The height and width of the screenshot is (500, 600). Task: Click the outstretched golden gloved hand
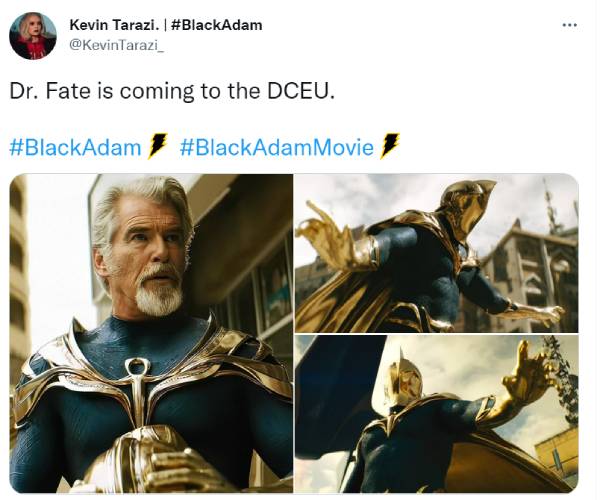(x=527, y=379)
